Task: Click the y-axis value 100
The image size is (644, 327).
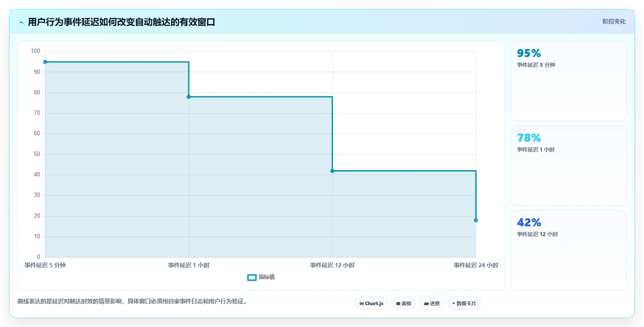Action: coord(35,51)
